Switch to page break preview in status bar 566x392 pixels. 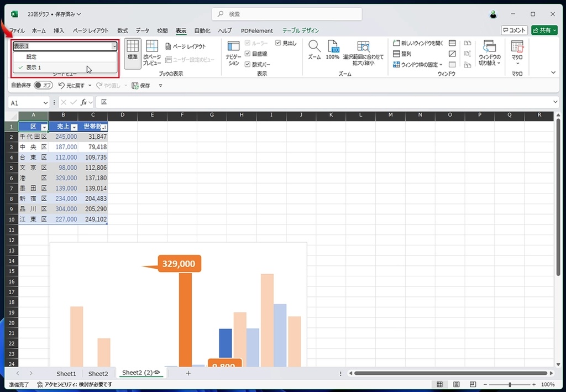click(x=473, y=384)
